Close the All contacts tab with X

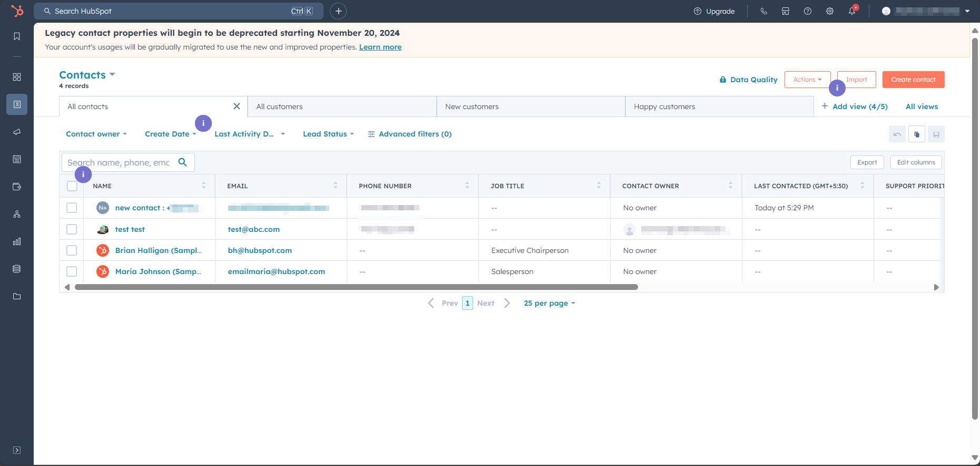[237, 106]
